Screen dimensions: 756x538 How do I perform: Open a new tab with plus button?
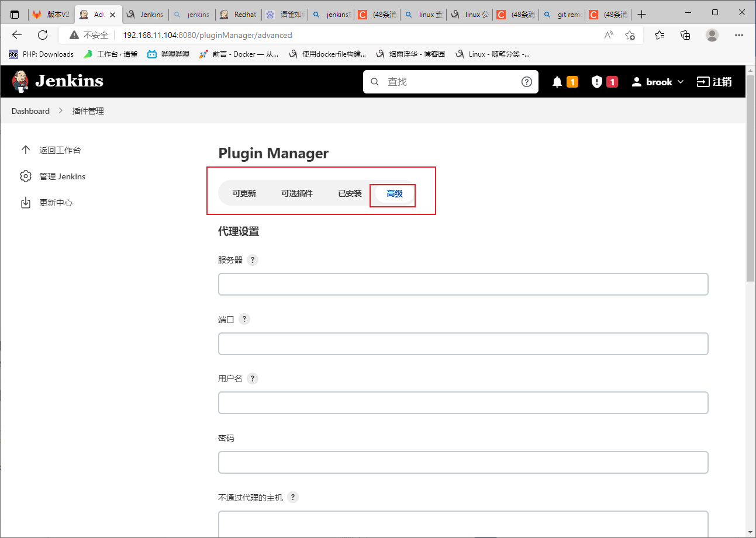pyautogui.click(x=642, y=15)
